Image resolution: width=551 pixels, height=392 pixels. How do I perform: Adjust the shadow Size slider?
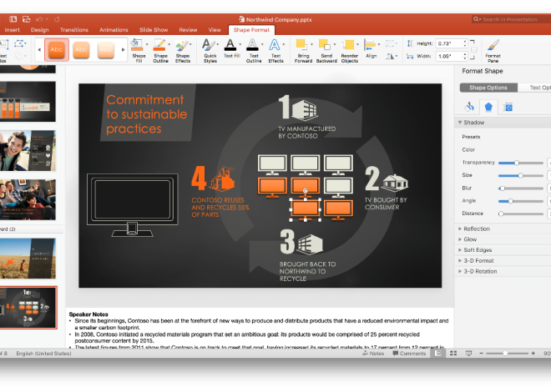pyautogui.click(x=520, y=175)
